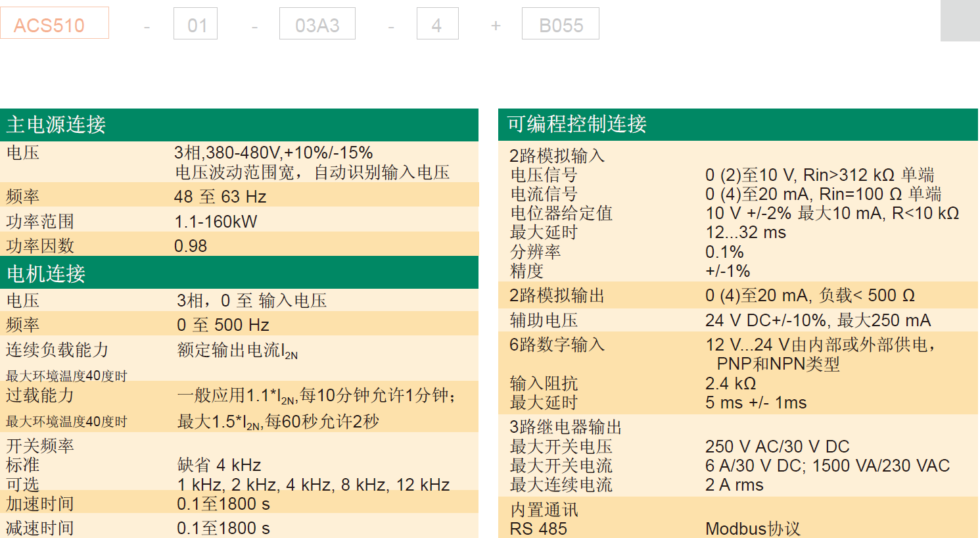
Task: Click the 开关频率 label
Action: click(40, 446)
